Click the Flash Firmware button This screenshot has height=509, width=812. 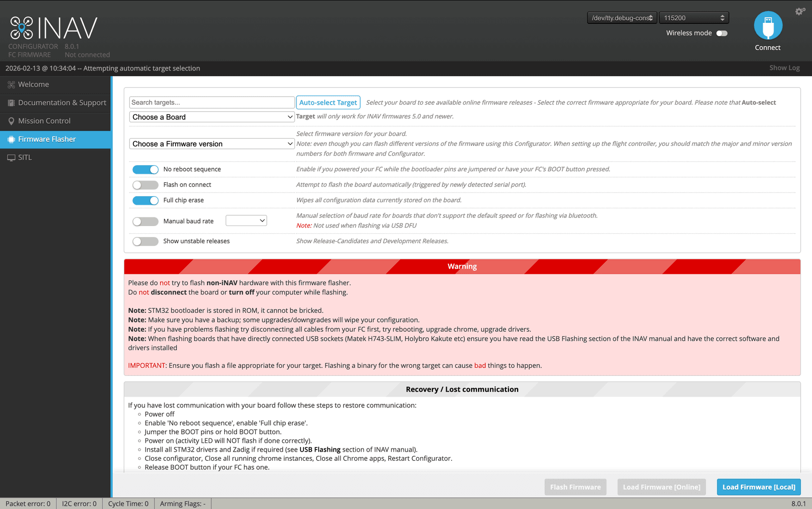point(576,487)
